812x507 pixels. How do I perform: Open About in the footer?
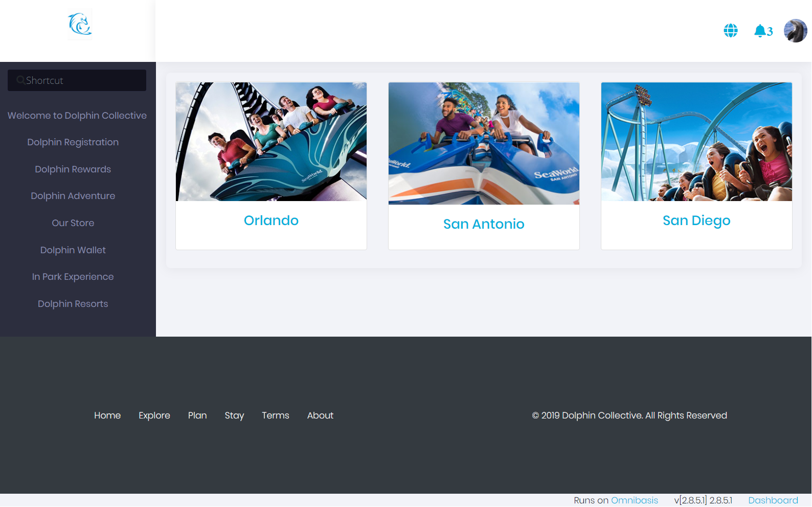coord(320,415)
